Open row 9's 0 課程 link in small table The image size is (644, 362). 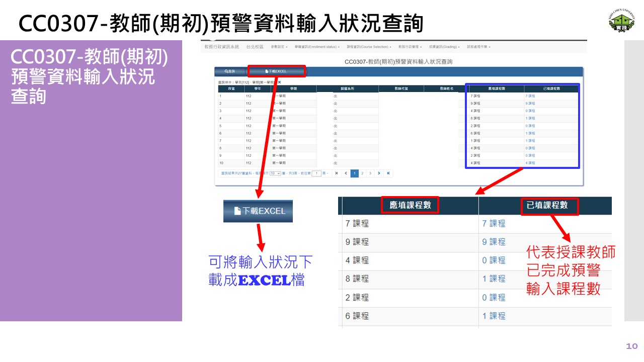point(530,155)
